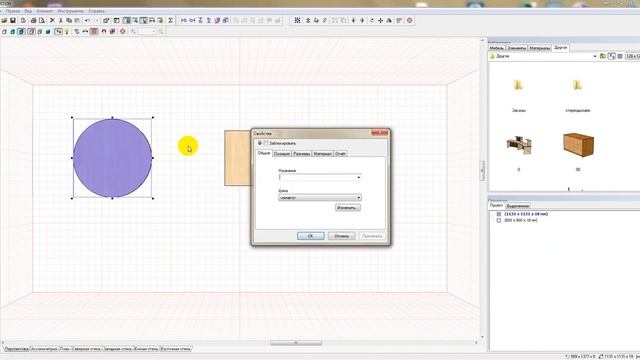640x360 pixels.
Task: Select the office desk thumbnail in library
Action: [x=519, y=145]
